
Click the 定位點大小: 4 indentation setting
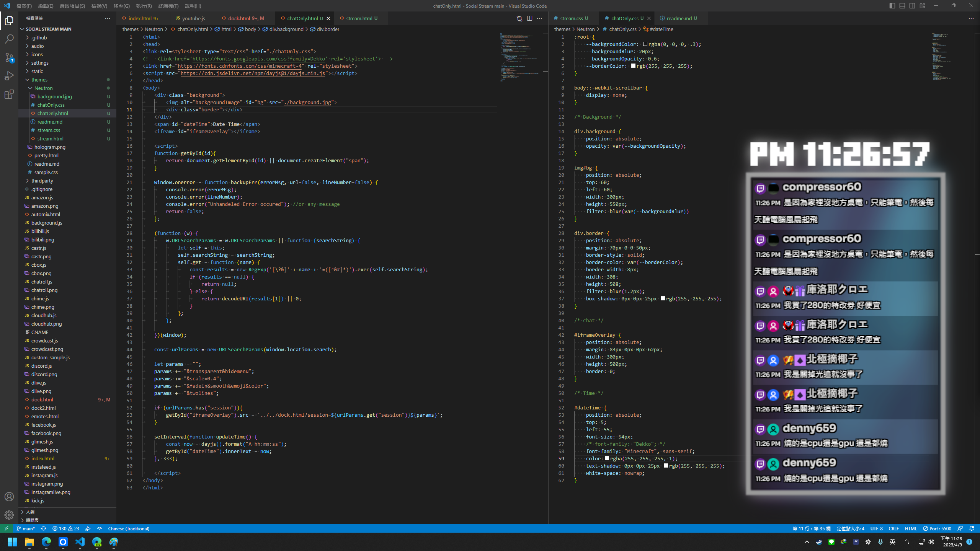(850, 528)
